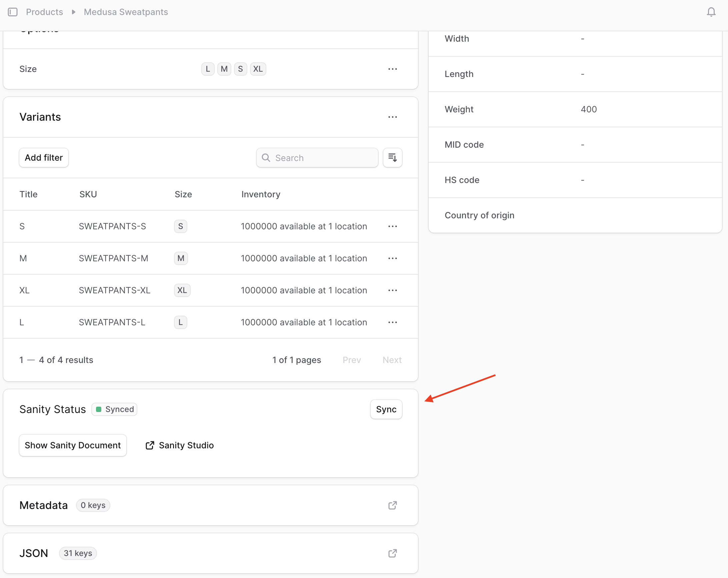Open the actions menu for SWEATPANTS-L
The height and width of the screenshot is (578, 728).
point(392,322)
